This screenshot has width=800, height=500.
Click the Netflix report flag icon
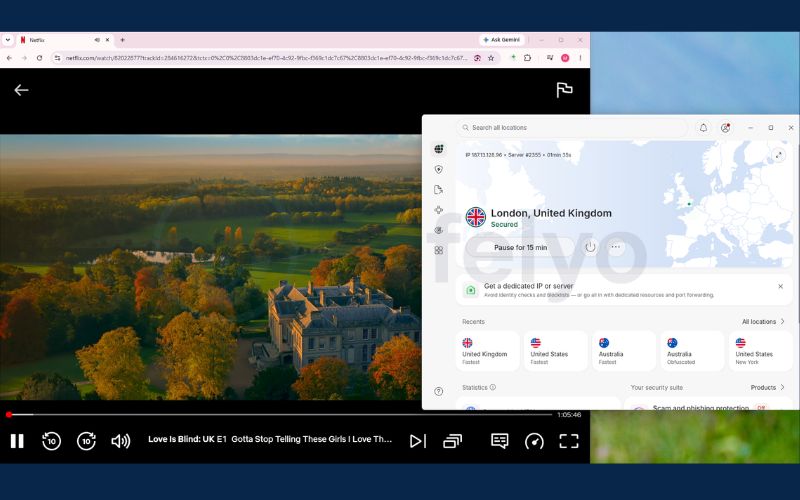pos(564,90)
